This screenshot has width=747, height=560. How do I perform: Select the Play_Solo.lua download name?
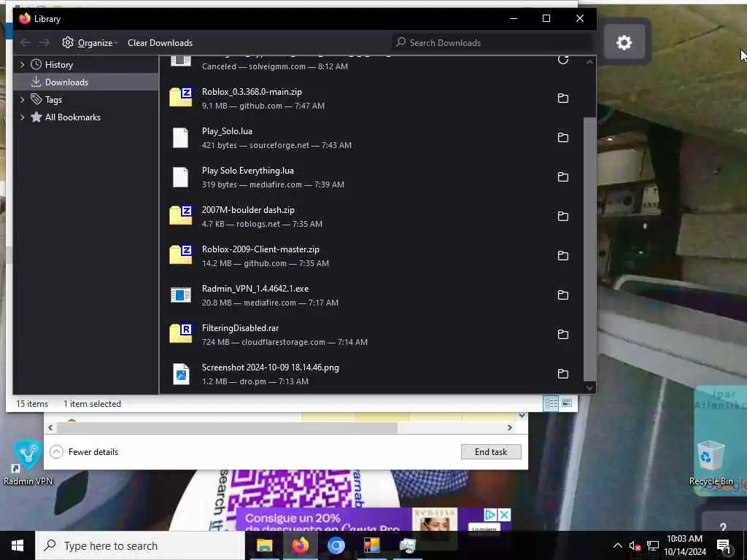[227, 131]
